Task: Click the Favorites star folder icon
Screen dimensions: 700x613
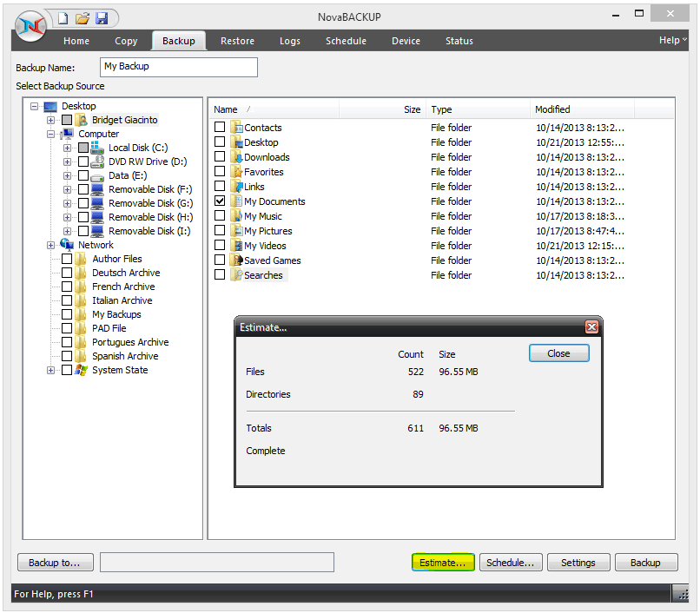Action: 236,172
